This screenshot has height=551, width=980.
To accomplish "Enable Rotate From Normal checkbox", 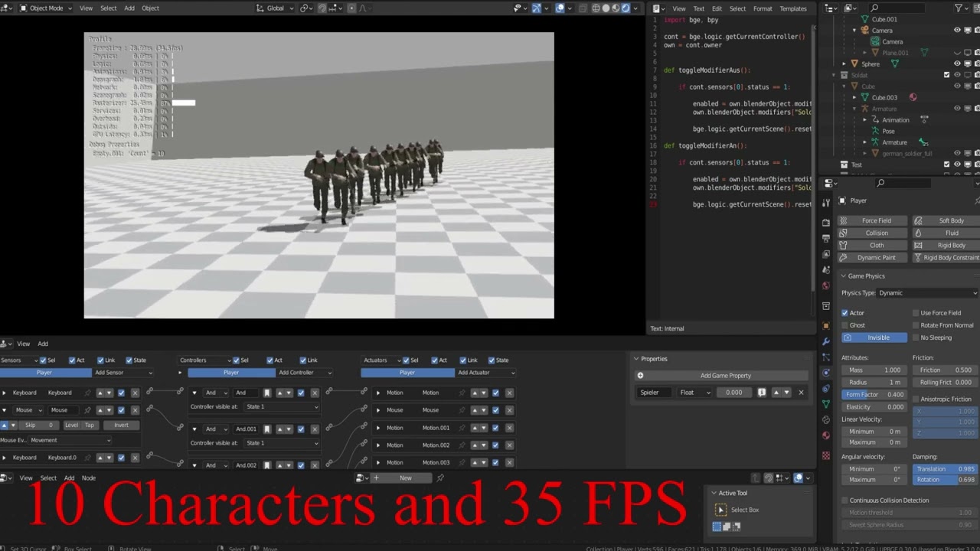I will coord(916,325).
